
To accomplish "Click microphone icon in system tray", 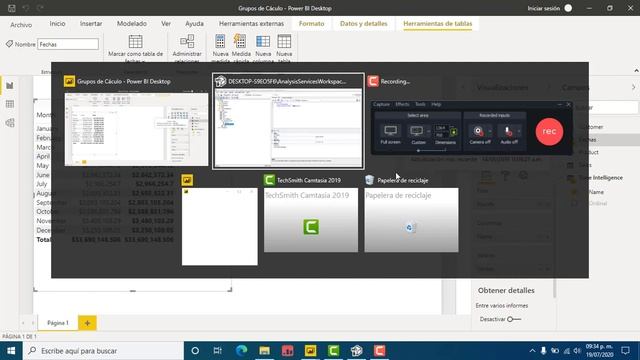I will click(543, 351).
